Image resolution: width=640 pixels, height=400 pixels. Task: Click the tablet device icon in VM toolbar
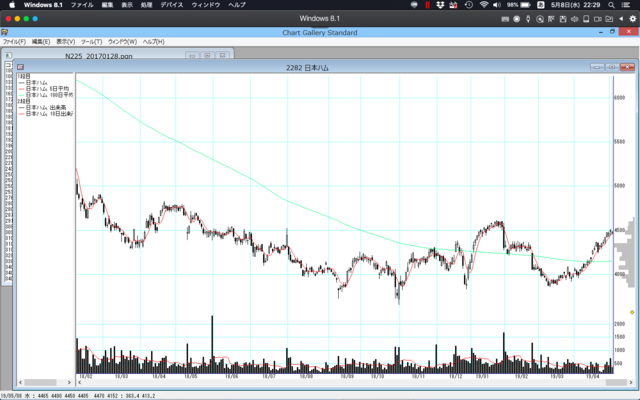586,19
